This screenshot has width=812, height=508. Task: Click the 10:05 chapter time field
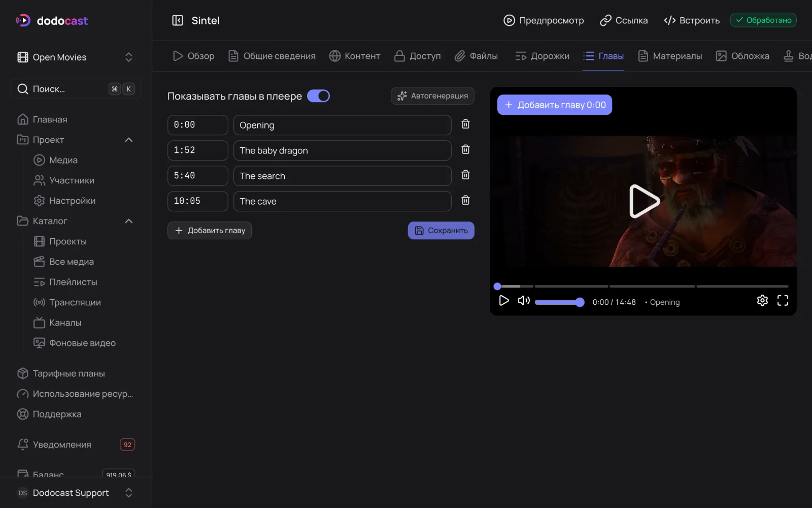(x=197, y=201)
